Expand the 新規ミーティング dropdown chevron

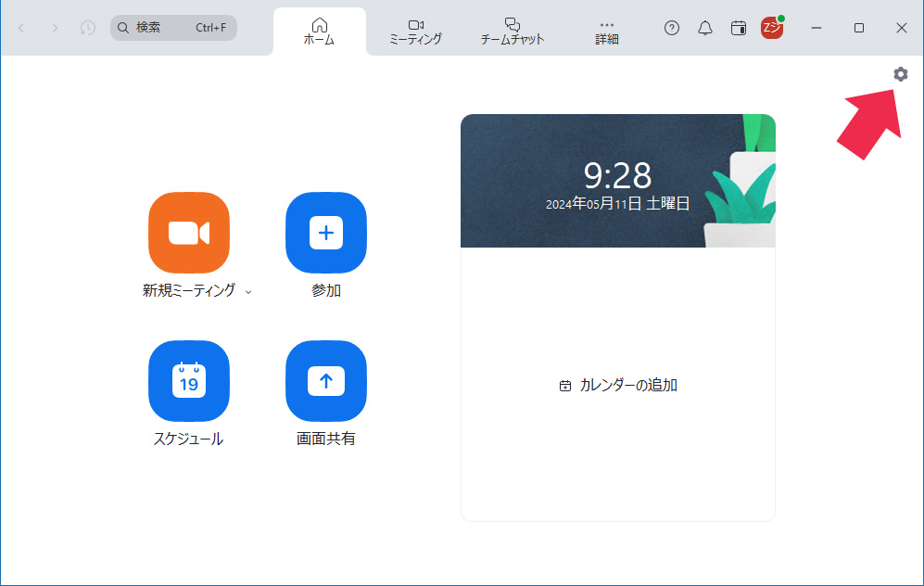click(248, 292)
